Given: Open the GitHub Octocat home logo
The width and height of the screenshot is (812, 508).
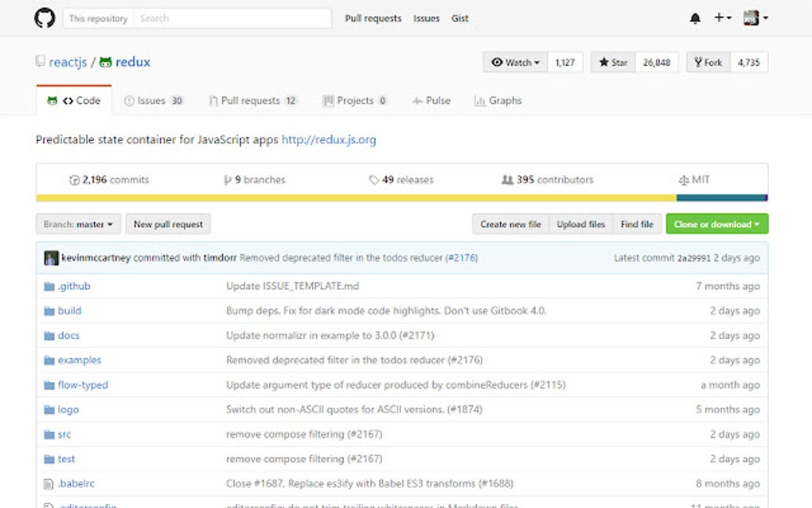Looking at the screenshot, I should (x=45, y=18).
